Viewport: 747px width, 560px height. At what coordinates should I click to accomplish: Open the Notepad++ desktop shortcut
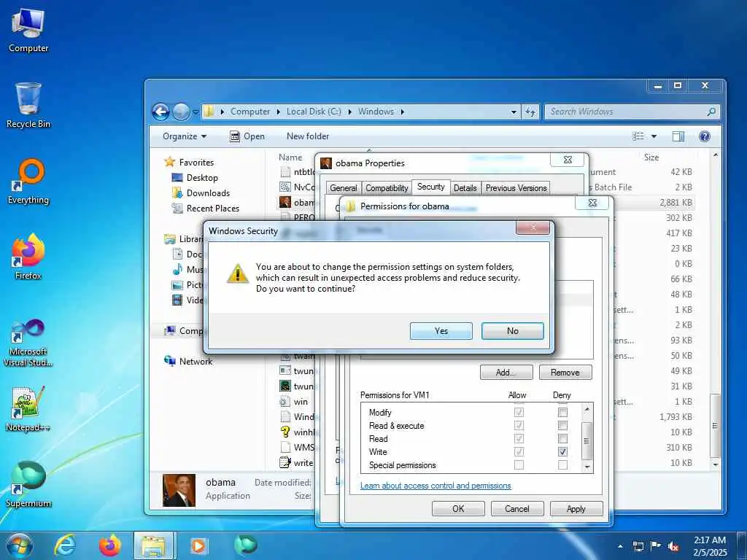tap(28, 409)
